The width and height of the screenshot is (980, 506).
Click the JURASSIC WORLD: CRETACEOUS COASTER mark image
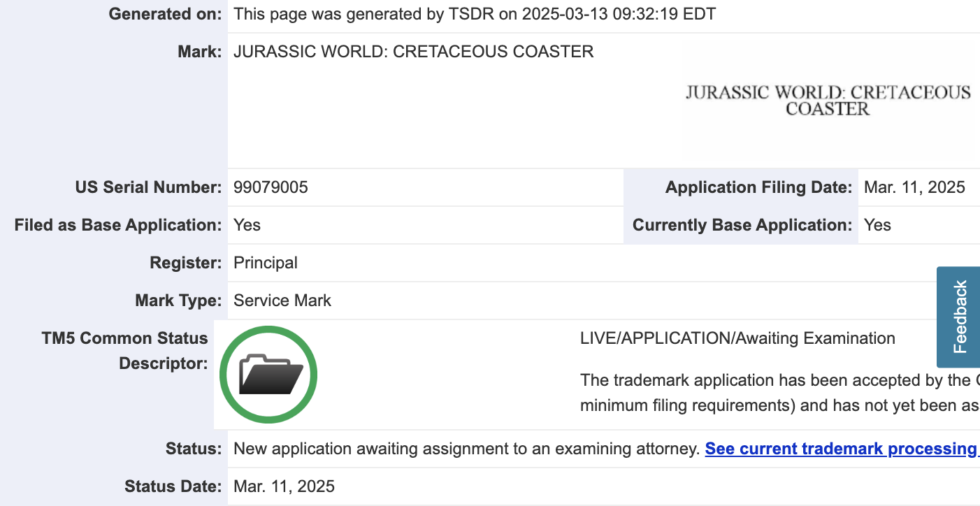[828, 101]
